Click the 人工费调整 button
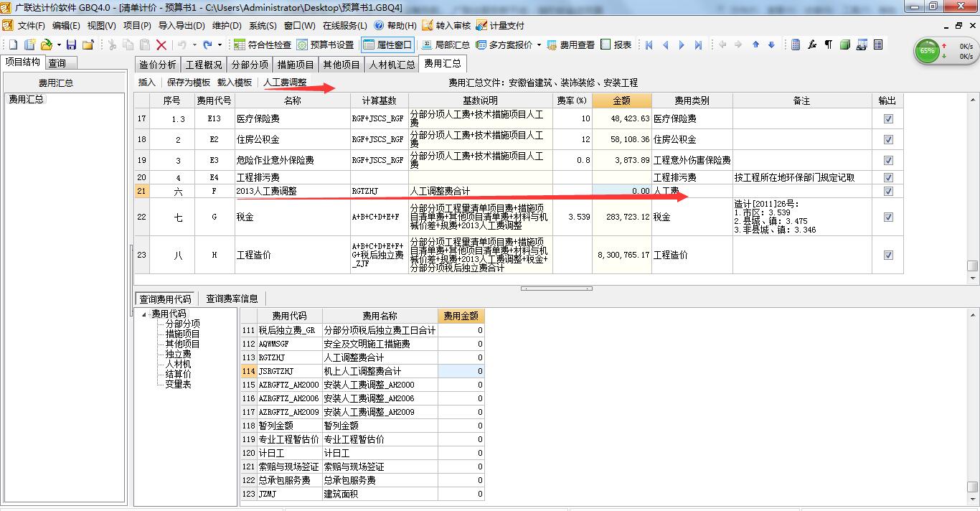The image size is (980, 511). (x=285, y=83)
